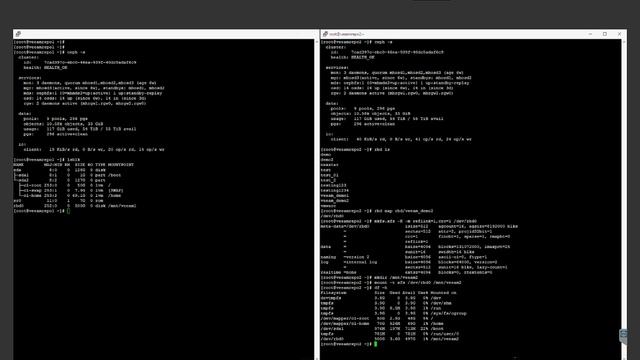Click the PuTTY icon in left terminal title bar
Image resolution: width=640 pixels, height=360 pixels.
18,34
